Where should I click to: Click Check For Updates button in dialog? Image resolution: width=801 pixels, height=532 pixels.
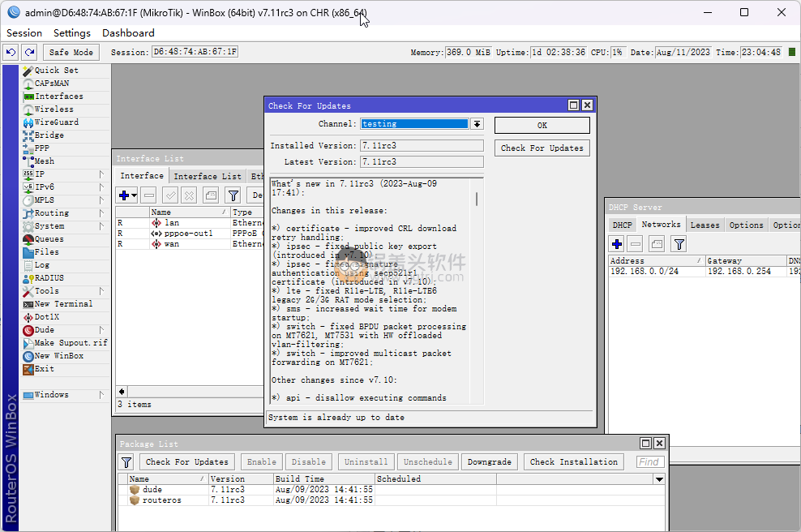click(542, 148)
